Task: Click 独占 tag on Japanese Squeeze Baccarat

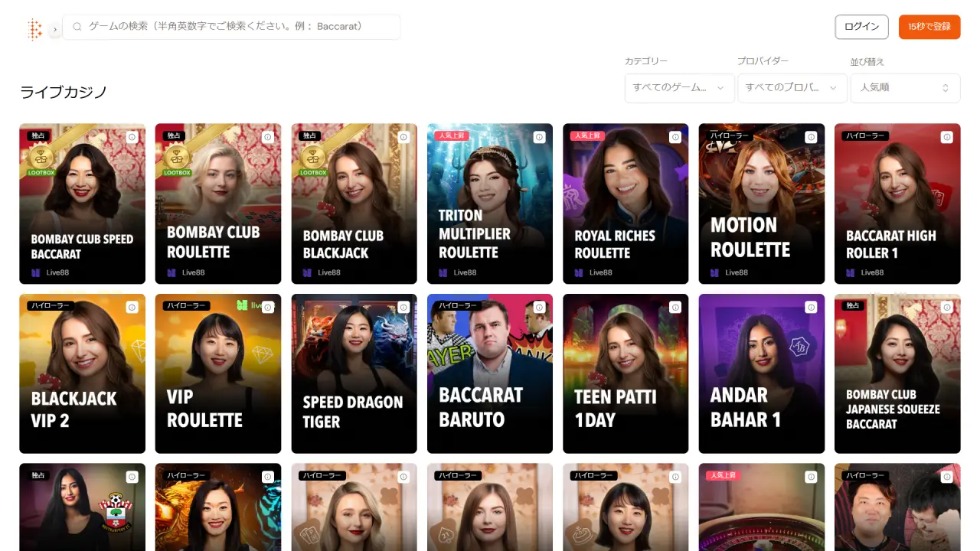Action: (853, 305)
